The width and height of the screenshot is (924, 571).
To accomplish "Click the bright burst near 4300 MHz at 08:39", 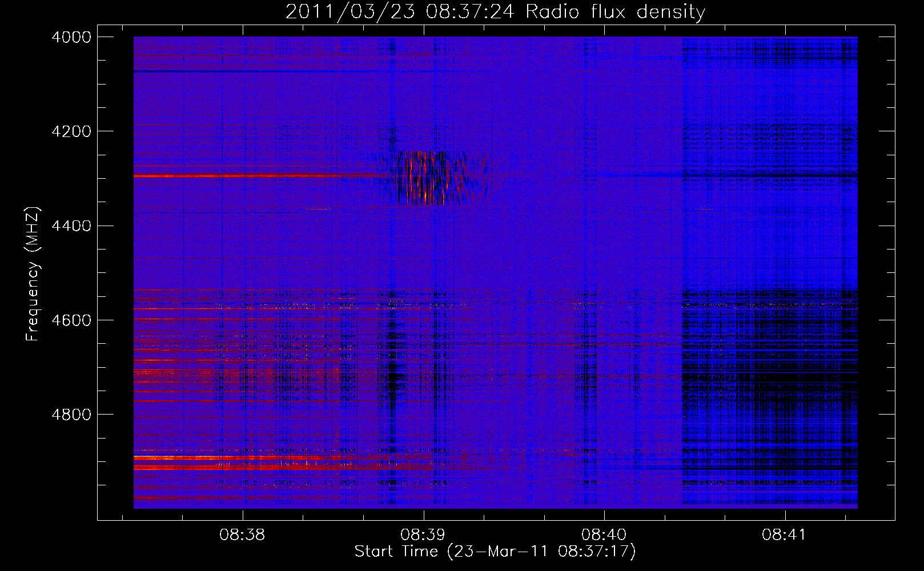I will click(434, 178).
